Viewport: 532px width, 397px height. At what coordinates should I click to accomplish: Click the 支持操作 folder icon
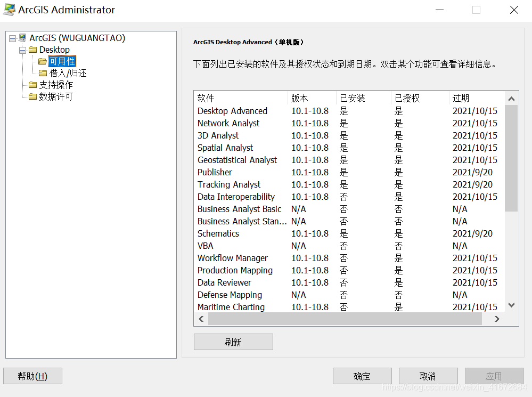click(x=32, y=85)
